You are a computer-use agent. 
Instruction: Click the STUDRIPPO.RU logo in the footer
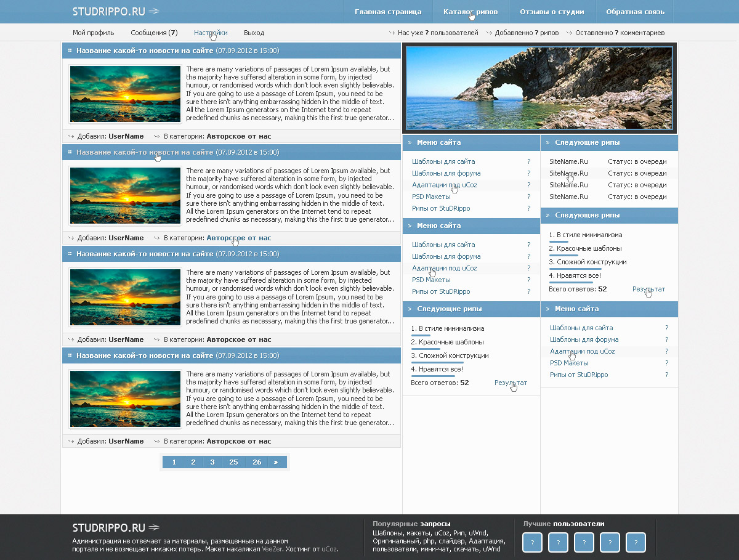[116, 527]
